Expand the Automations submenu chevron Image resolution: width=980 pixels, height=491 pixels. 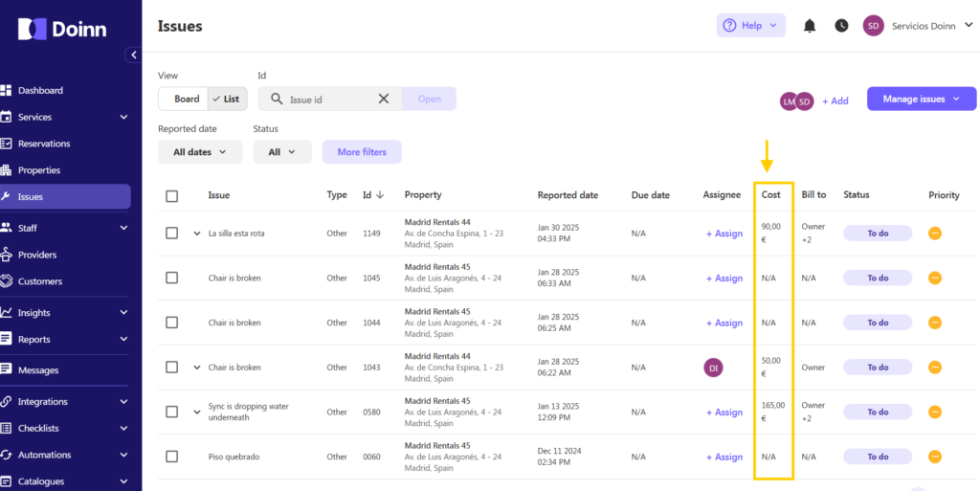123,455
